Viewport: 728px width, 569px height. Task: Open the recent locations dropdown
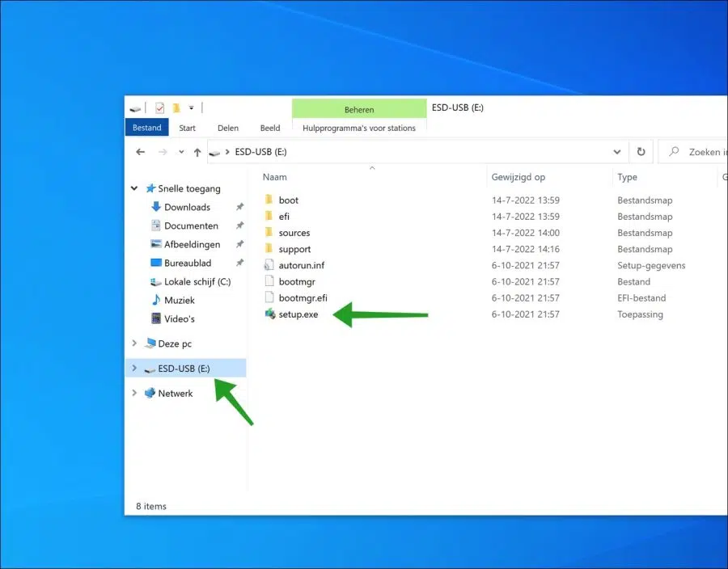tap(181, 152)
